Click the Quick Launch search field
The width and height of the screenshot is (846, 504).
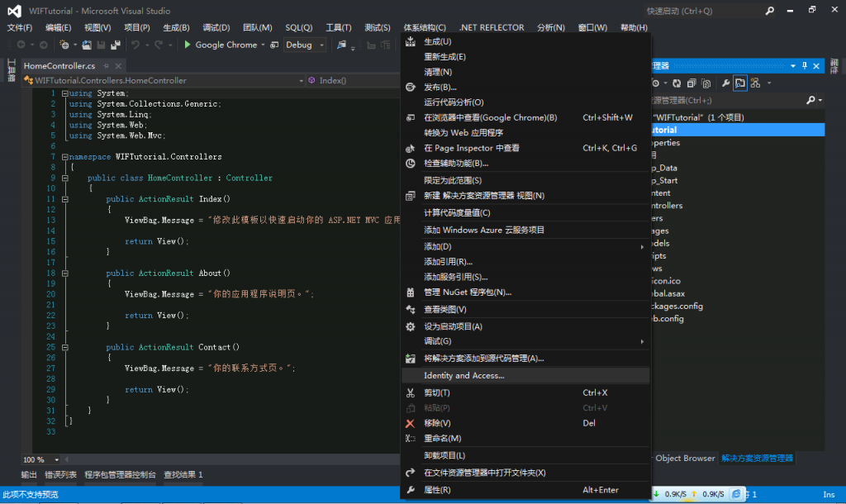pyautogui.click(x=703, y=11)
